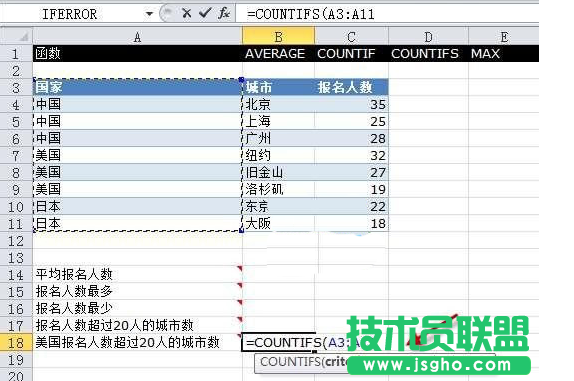574x381 pixels.
Task: Select row 18 header
Action: pos(16,343)
